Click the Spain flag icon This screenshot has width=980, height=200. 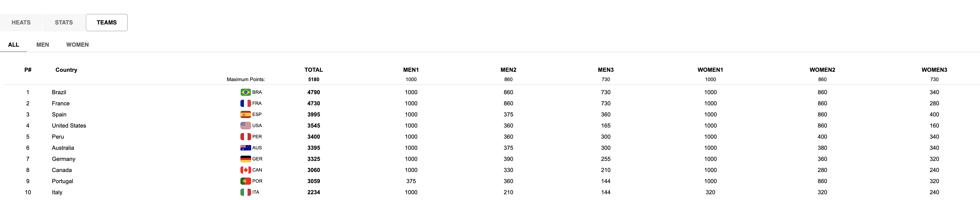[x=245, y=114]
